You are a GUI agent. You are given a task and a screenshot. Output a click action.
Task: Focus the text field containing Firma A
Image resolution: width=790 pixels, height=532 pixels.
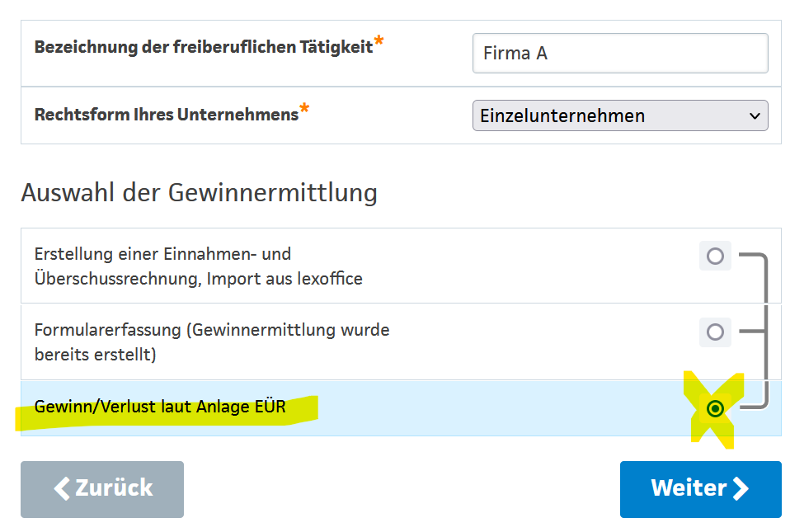tap(619, 54)
